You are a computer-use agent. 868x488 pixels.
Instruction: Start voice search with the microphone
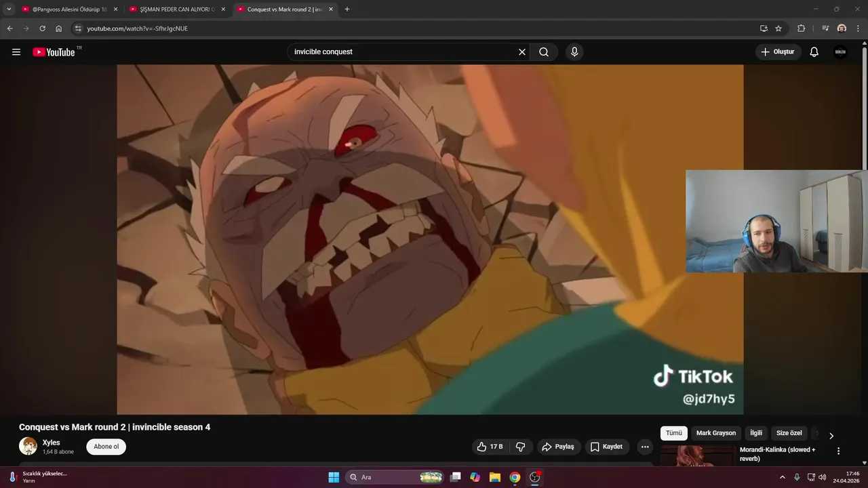[574, 52]
